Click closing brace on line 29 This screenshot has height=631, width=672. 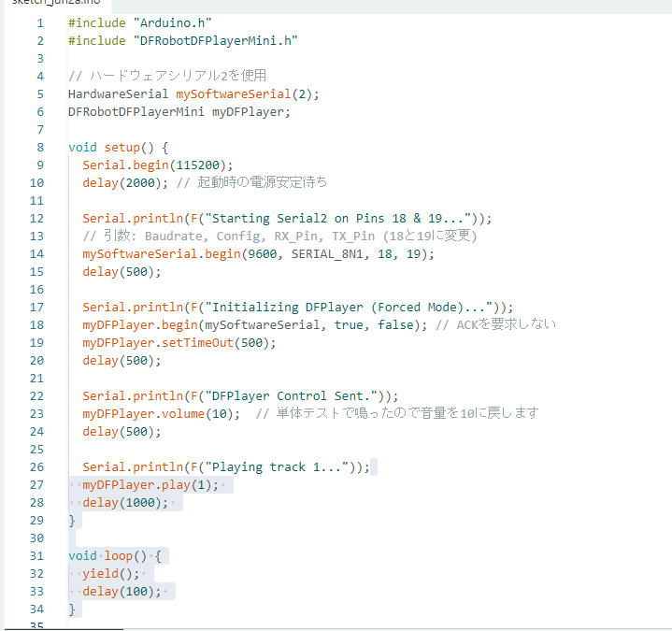[72, 521]
